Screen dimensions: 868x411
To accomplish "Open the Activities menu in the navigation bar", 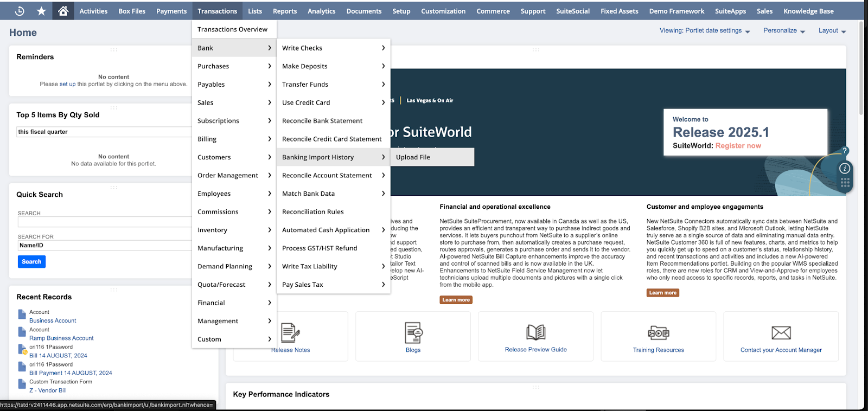I will click(93, 11).
